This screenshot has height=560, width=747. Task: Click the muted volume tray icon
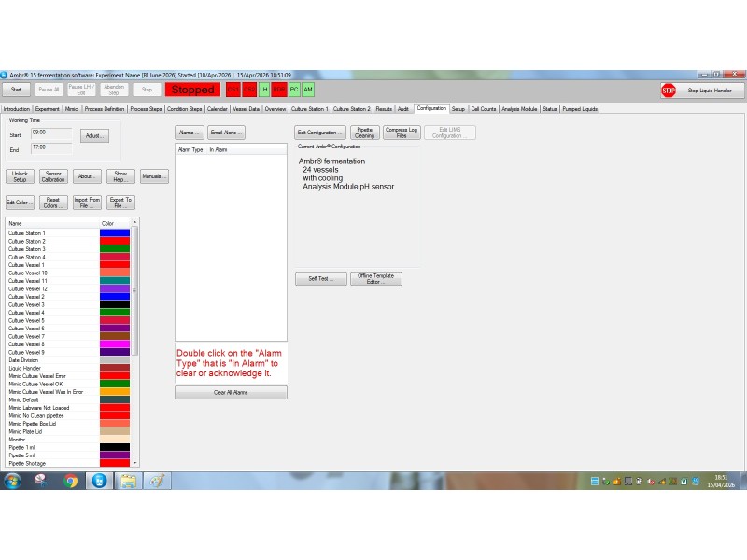(651, 482)
